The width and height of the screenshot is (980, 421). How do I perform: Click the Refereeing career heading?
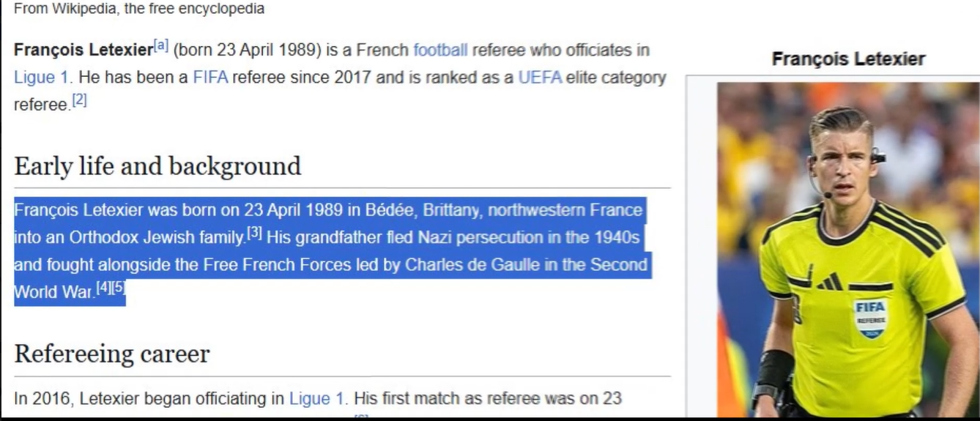[x=112, y=354]
